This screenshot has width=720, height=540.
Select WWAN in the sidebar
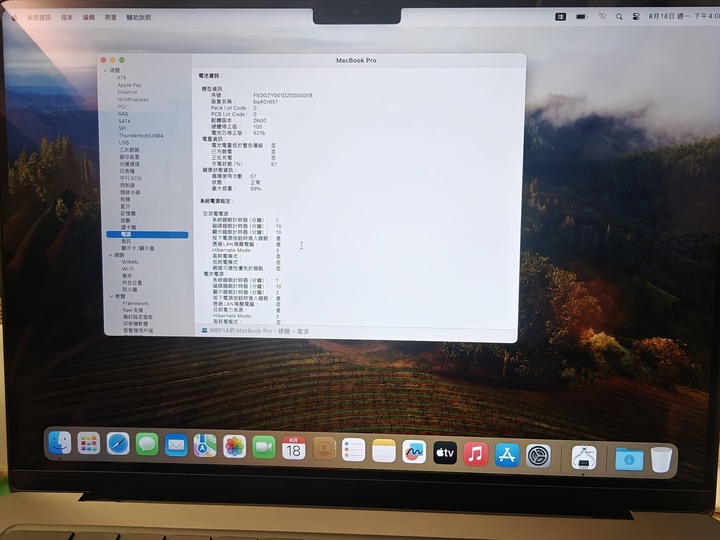point(130,262)
